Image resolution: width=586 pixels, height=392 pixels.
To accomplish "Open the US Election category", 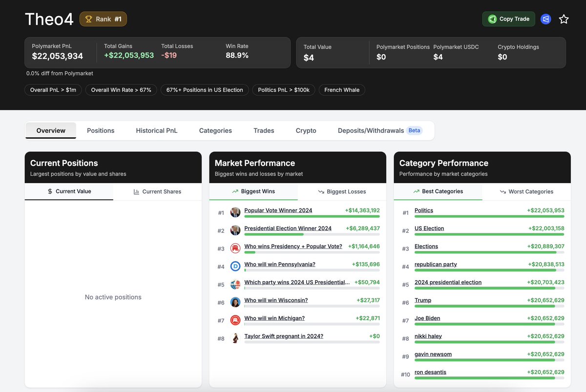I will pyautogui.click(x=429, y=228).
